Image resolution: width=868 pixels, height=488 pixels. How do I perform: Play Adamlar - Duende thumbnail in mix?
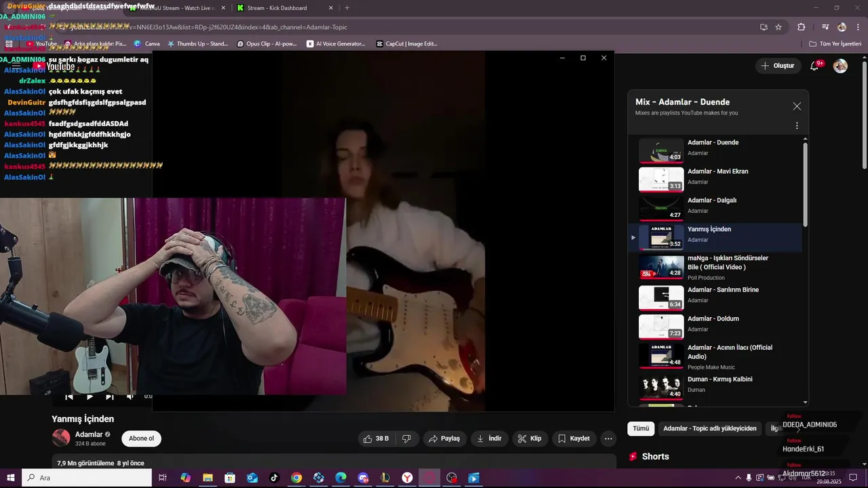click(x=661, y=150)
